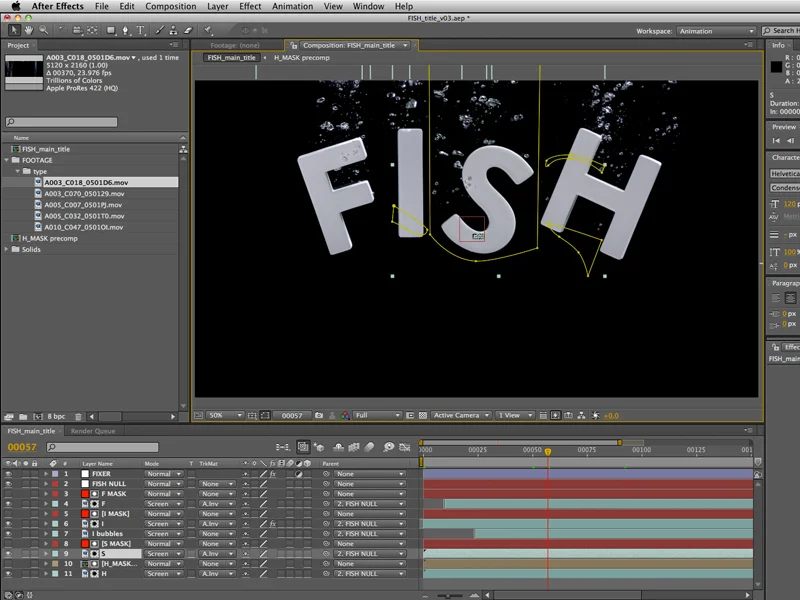Toggle the Motion Blur timeline button
Image resolution: width=800 pixels, height=600 pixels.
coord(369,447)
